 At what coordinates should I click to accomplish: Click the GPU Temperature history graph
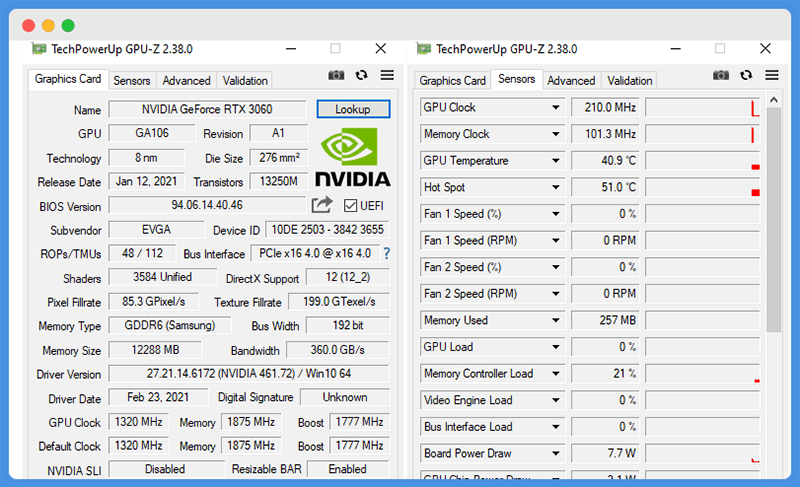click(x=702, y=161)
